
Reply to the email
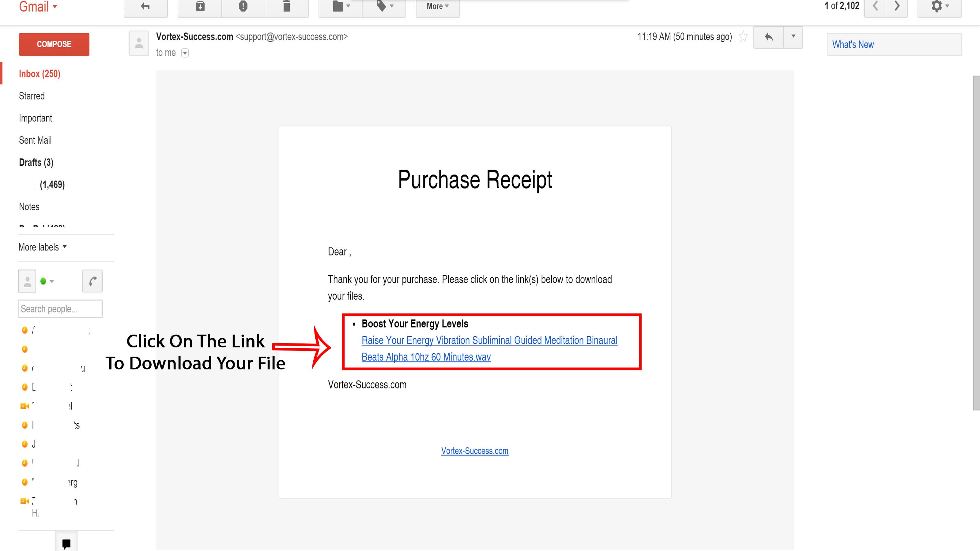[x=768, y=37]
